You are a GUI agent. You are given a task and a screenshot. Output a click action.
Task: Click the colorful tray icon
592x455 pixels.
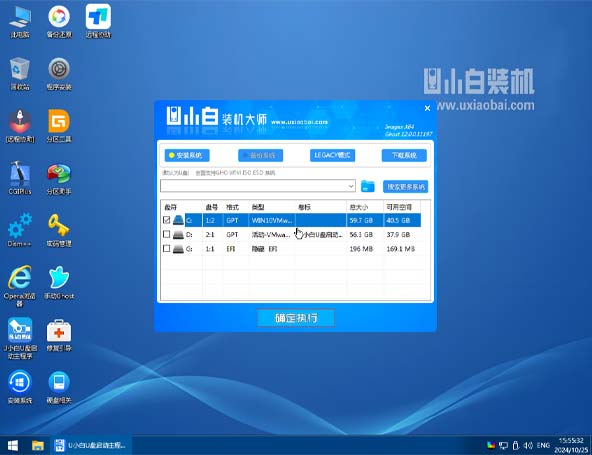pyautogui.click(x=491, y=446)
